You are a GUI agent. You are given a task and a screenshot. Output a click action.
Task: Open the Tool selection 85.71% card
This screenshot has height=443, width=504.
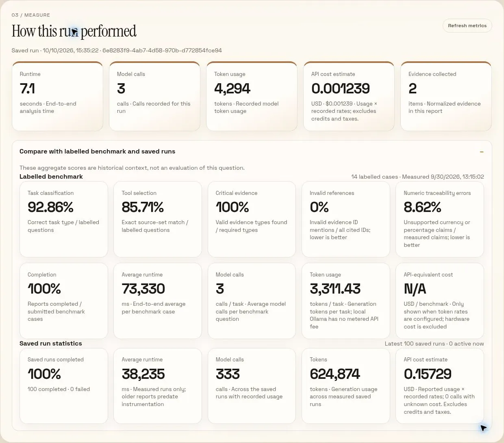point(158,219)
